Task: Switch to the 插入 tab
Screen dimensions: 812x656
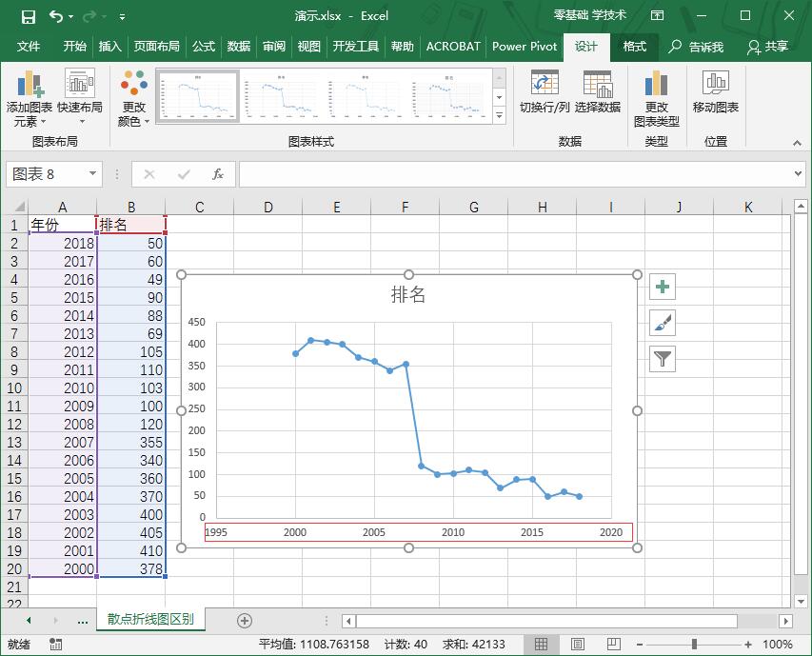Action: [109, 47]
